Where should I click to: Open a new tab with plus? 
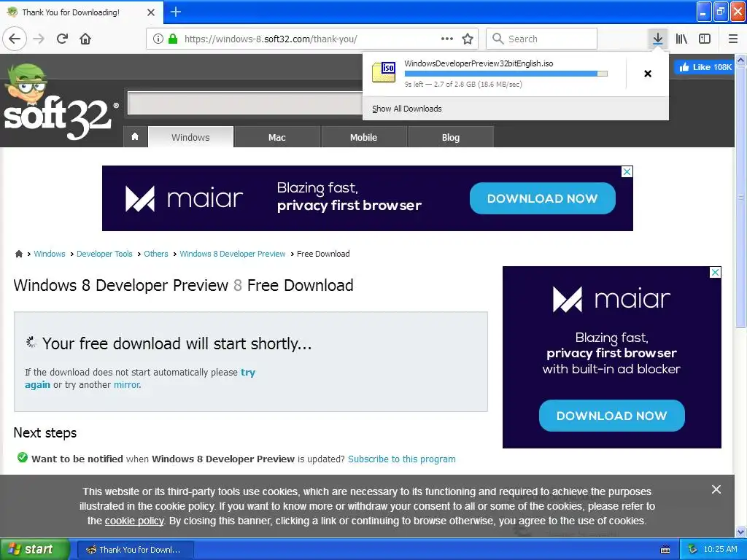[x=175, y=12]
